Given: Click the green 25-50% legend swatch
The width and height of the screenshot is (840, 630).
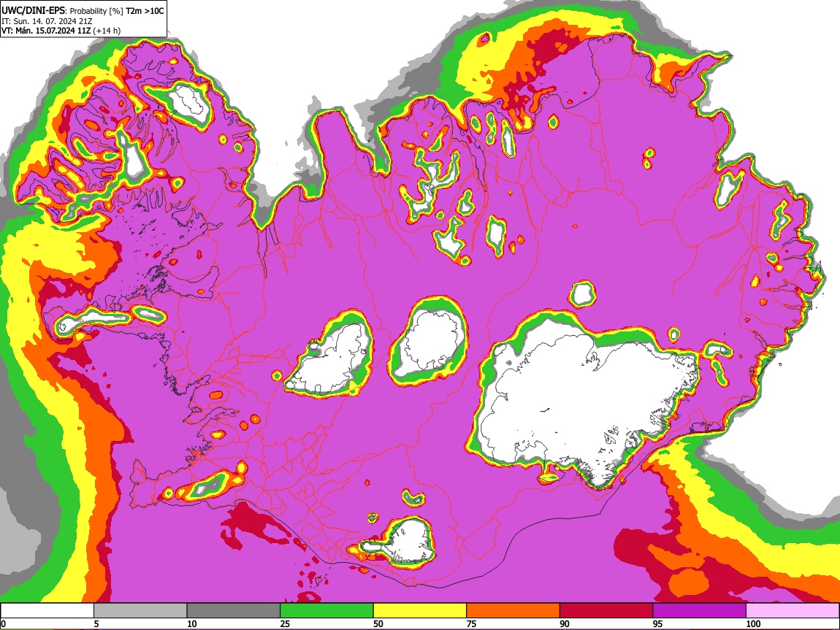Looking at the screenshot, I should click(327, 610).
